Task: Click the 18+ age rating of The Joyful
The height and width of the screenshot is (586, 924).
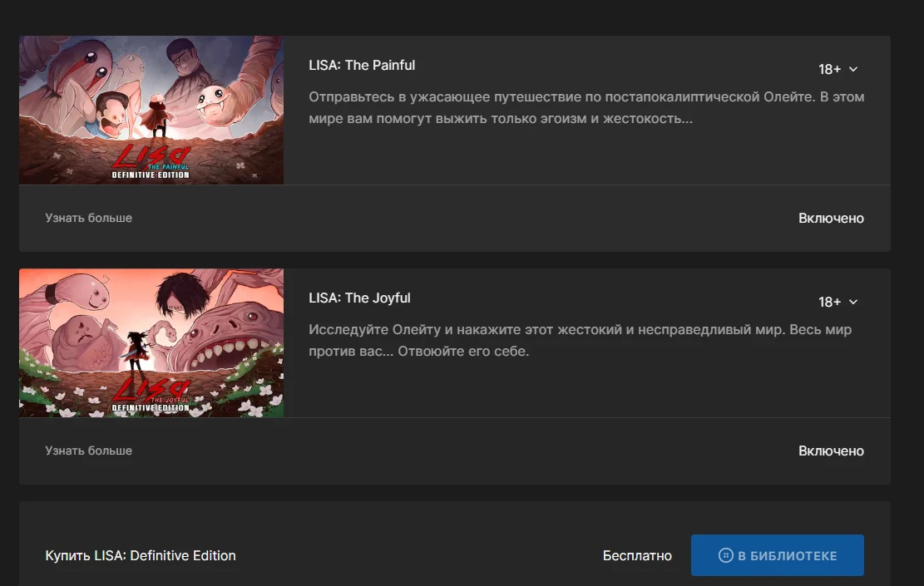Action: coord(829,302)
